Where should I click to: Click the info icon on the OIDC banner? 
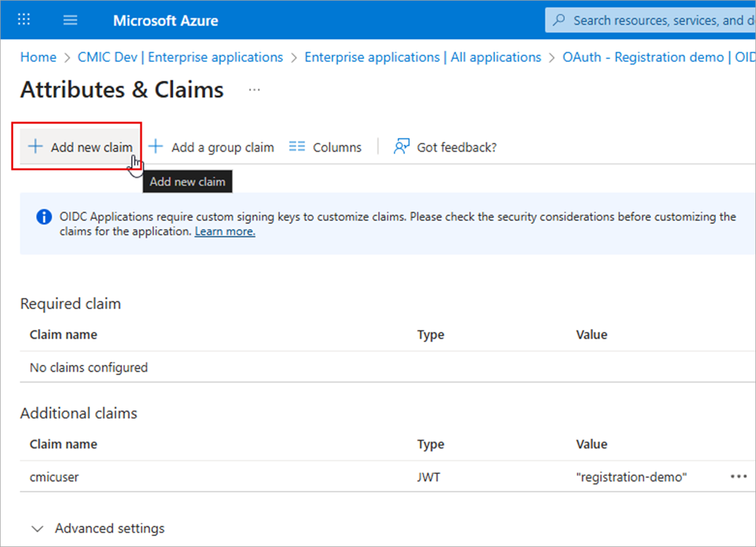pos(43,216)
